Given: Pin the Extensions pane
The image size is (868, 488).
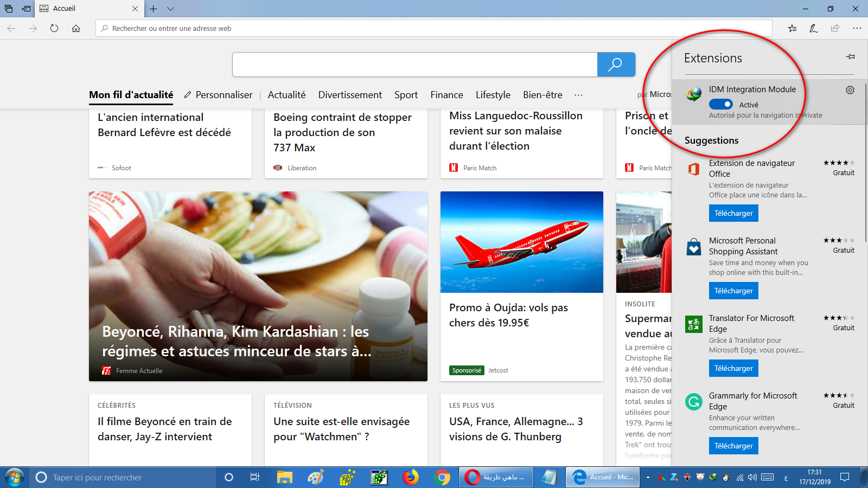Looking at the screenshot, I should point(850,57).
